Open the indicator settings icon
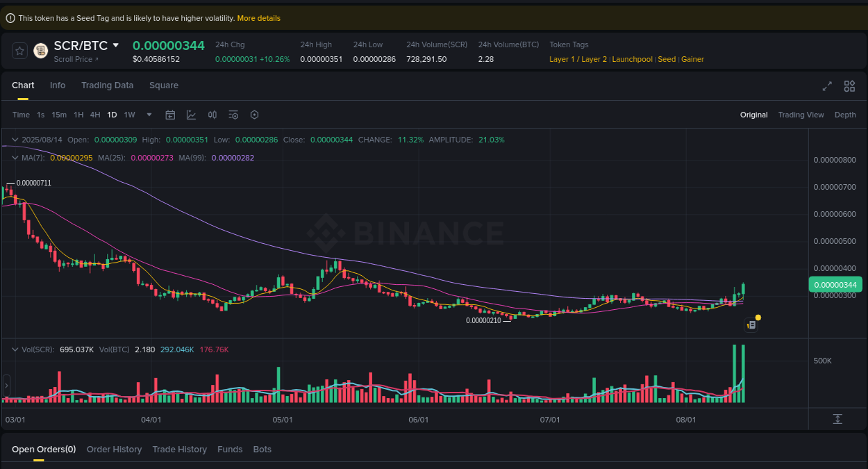Screen dimensions: 868x469 [x=233, y=115]
